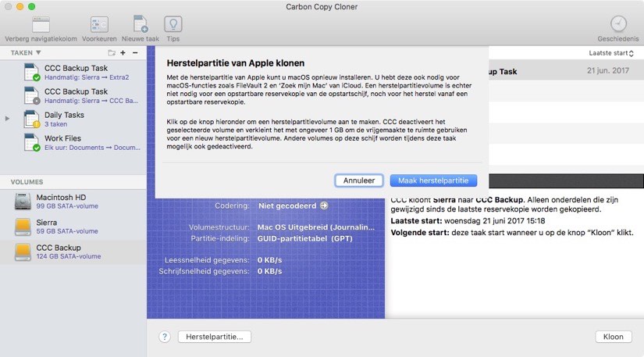This screenshot has height=357, width=644.
Task: Click the Kloon button
Action: click(x=614, y=337)
